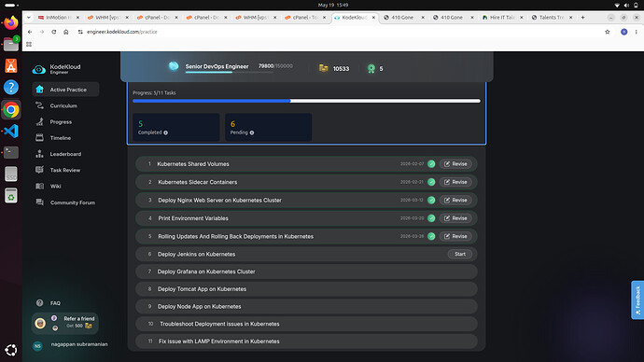Revise Rolling Updates task

(x=455, y=236)
